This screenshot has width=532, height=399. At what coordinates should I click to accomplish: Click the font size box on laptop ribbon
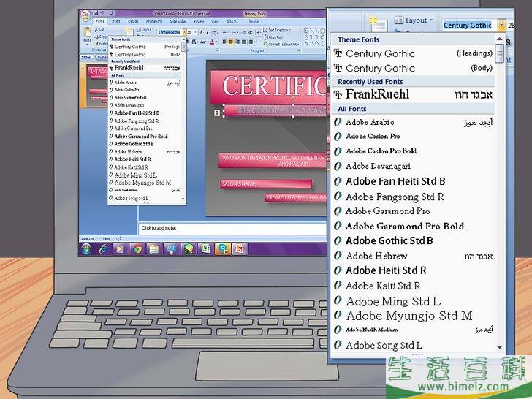(x=191, y=32)
